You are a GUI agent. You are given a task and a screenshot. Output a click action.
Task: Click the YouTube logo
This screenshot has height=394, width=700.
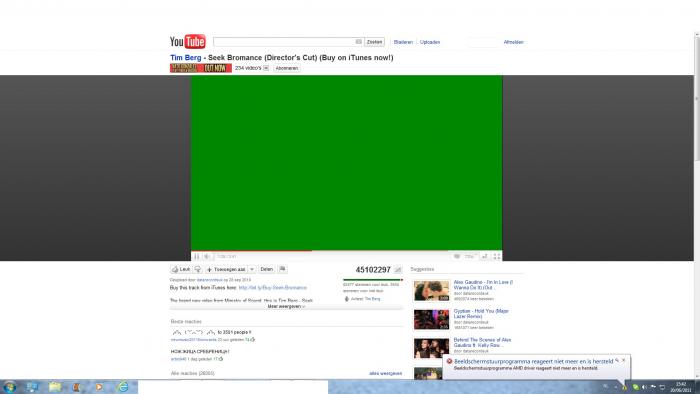(x=188, y=41)
